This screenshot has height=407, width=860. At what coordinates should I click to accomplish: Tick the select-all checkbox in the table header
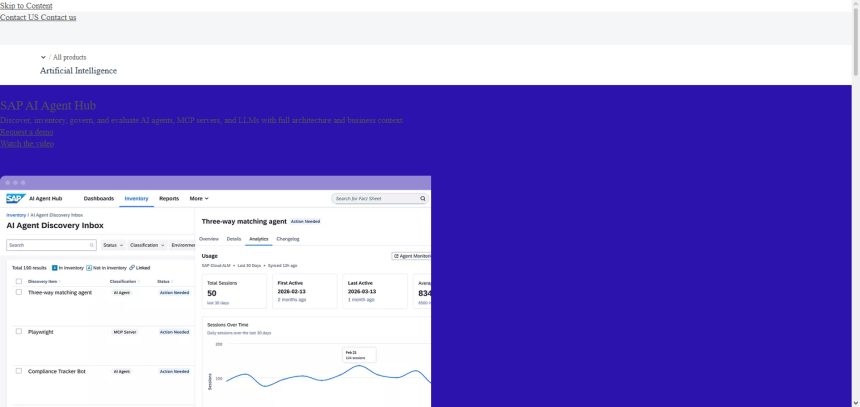pyautogui.click(x=19, y=281)
